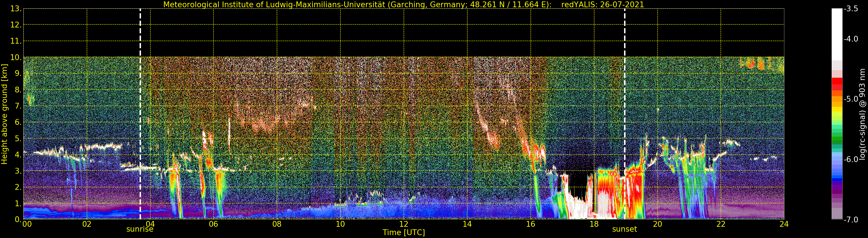Click the '16' time axis tick label

(531, 224)
